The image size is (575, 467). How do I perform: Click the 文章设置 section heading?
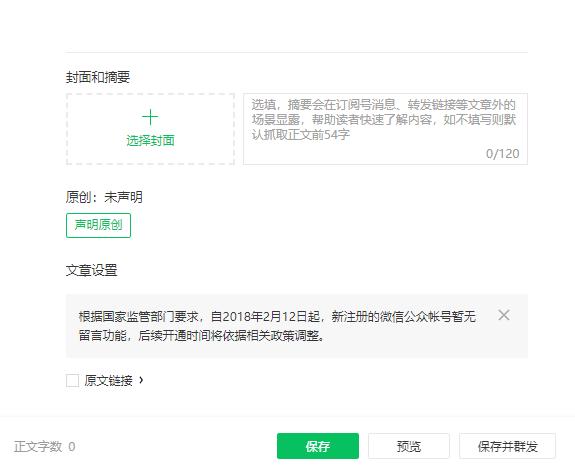(x=92, y=270)
